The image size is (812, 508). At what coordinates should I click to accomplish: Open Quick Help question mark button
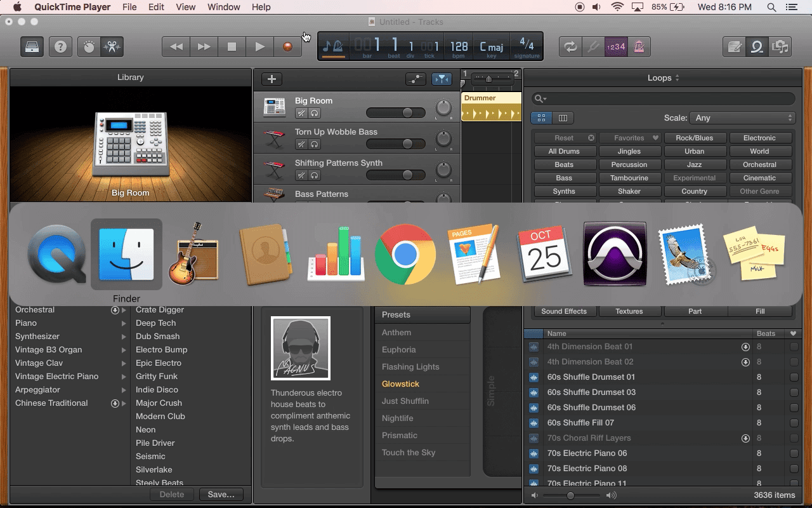tap(60, 46)
